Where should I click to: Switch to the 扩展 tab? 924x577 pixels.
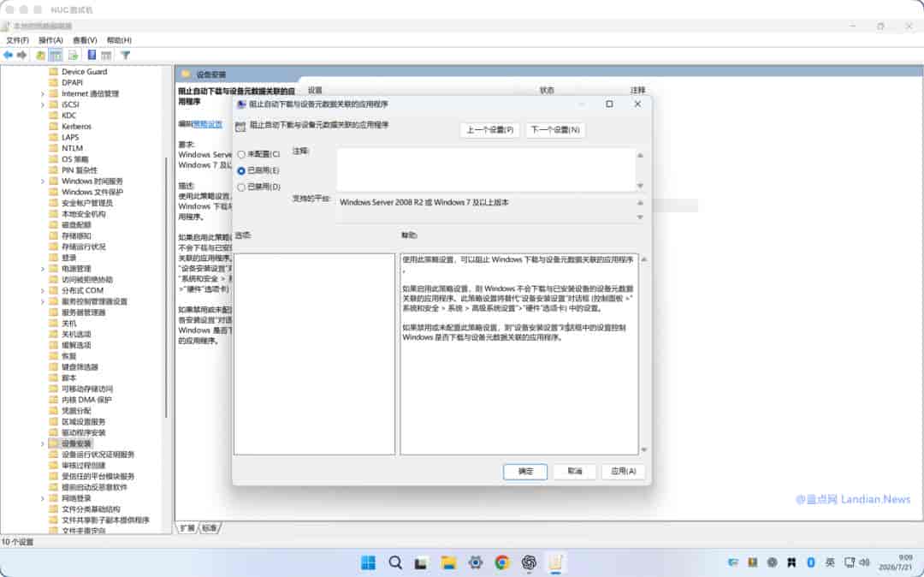[187, 528]
